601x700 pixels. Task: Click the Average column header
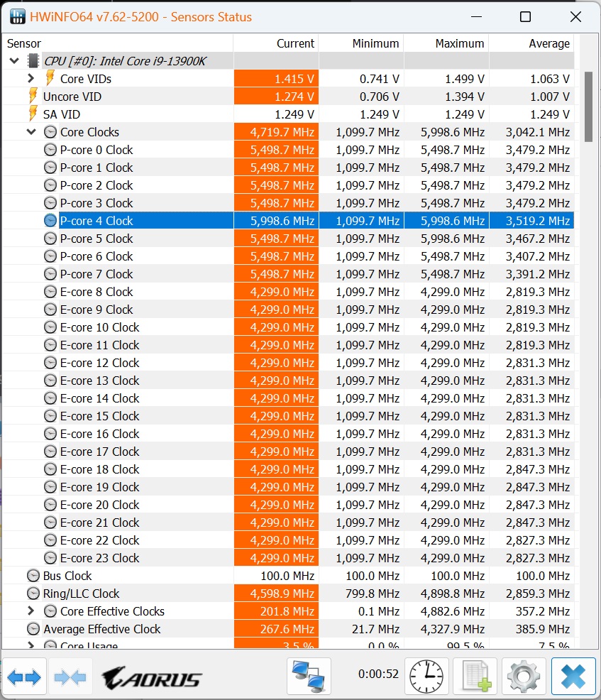[x=532, y=43]
